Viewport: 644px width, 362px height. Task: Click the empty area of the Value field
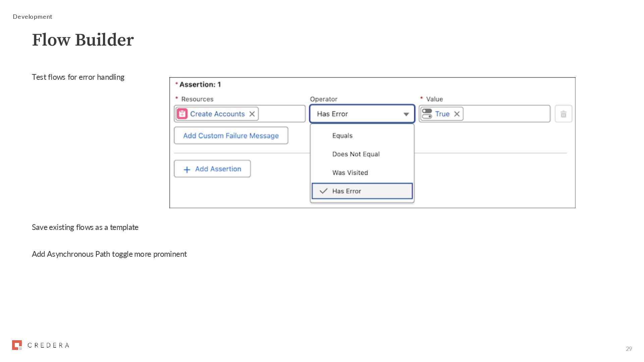[x=506, y=114]
